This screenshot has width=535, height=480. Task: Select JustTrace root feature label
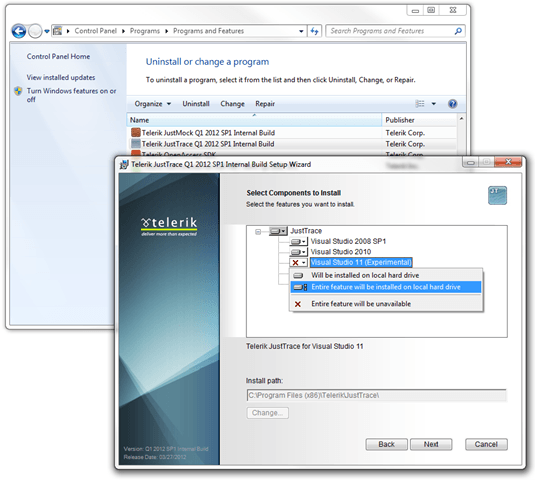pyautogui.click(x=306, y=231)
